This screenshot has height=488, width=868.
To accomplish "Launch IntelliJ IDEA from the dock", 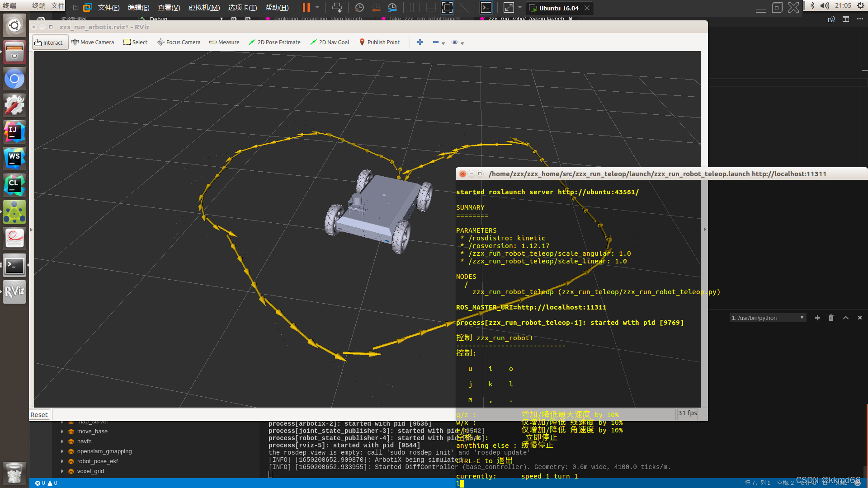I will 14,131.
